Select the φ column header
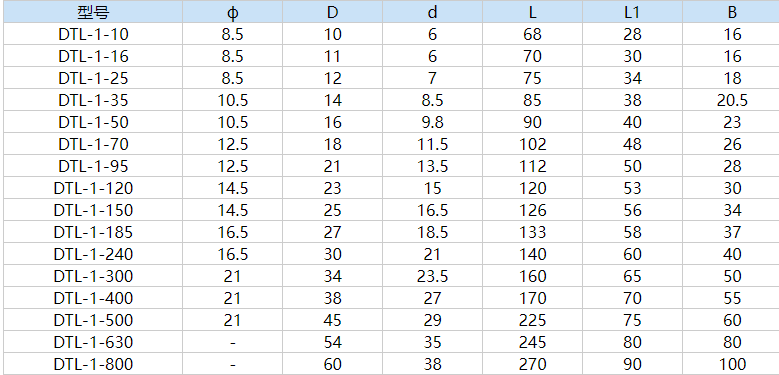The width and height of the screenshot is (779, 375). 233,12
